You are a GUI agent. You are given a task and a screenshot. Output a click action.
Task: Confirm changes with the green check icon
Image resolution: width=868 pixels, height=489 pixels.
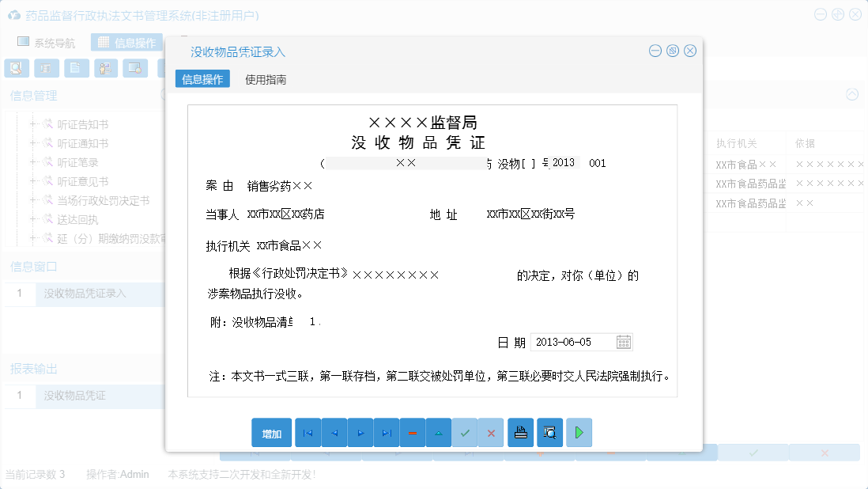click(x=465, y=432)
